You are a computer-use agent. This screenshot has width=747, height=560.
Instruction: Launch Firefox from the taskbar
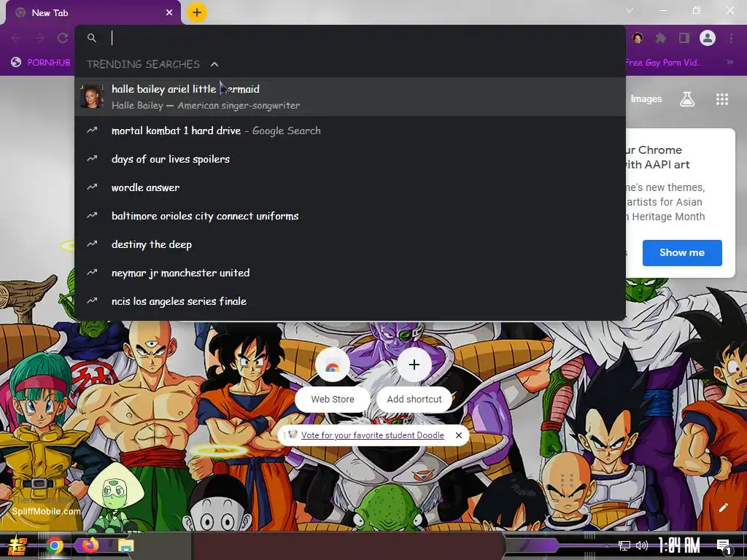90,545
